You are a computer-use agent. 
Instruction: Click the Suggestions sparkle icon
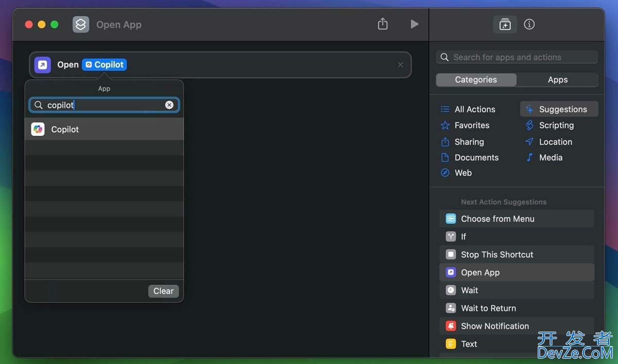pyautogui.click(x=529, y=109)
